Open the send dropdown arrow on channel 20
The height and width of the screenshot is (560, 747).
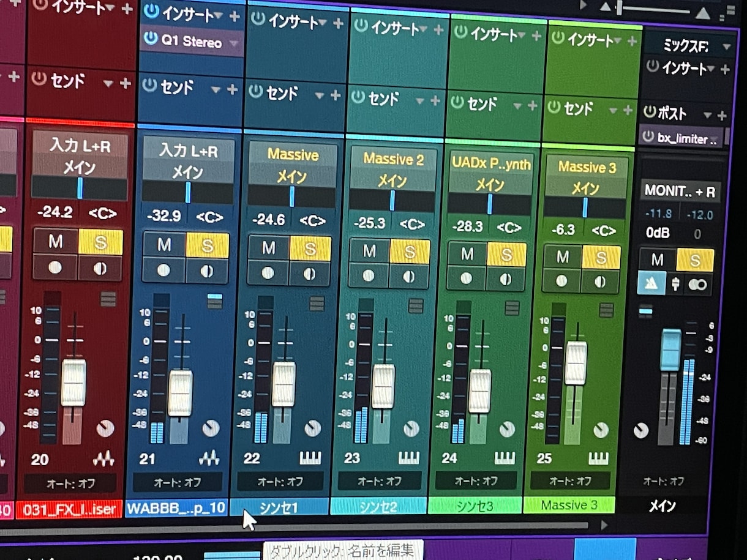tap(108, 83)
